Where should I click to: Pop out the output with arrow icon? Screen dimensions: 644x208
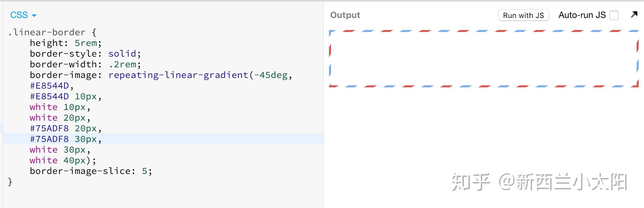[x=634, y=15]
